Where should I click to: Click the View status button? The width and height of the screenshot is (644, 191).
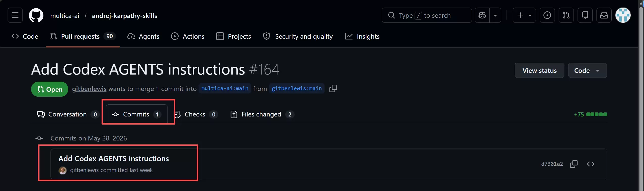tap(539, 70)
